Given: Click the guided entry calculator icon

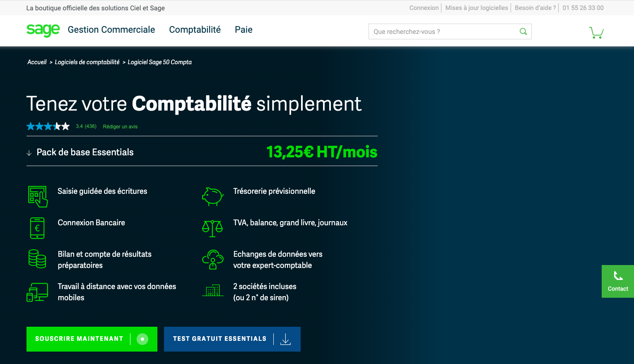Looking at the screenshot, I should pyautogui.click(x=38, y=196).
